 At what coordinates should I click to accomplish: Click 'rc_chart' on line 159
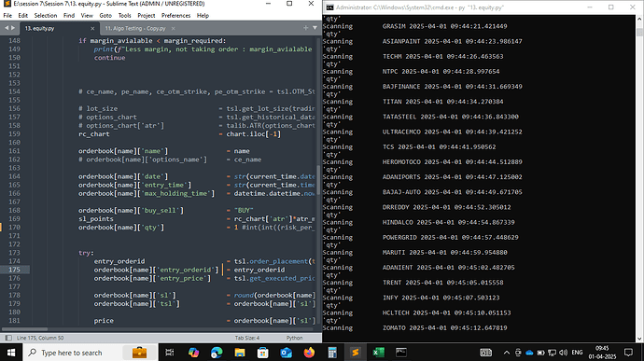[94, 134]
